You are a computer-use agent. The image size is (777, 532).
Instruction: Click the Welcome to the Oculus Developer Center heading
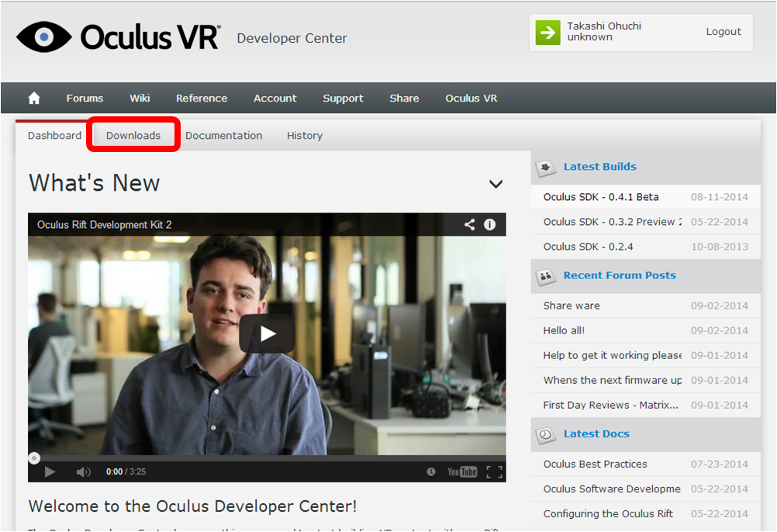[x=192, y=506]
